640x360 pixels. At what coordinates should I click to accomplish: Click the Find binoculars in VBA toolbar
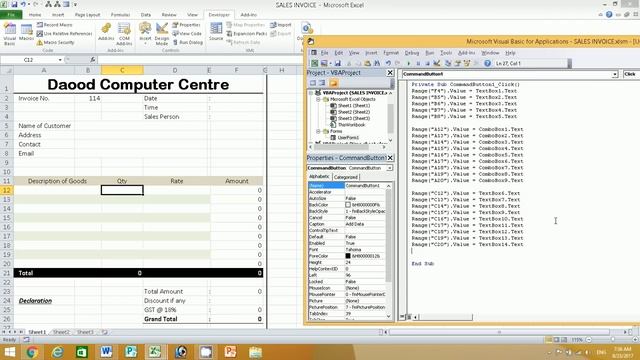[377, 63]
